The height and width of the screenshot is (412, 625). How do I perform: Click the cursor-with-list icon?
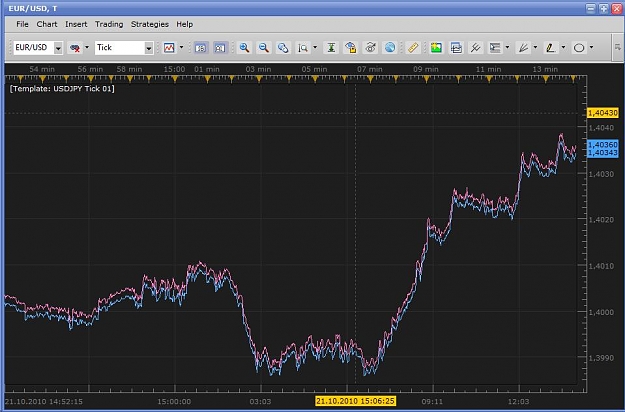point(495,48)
